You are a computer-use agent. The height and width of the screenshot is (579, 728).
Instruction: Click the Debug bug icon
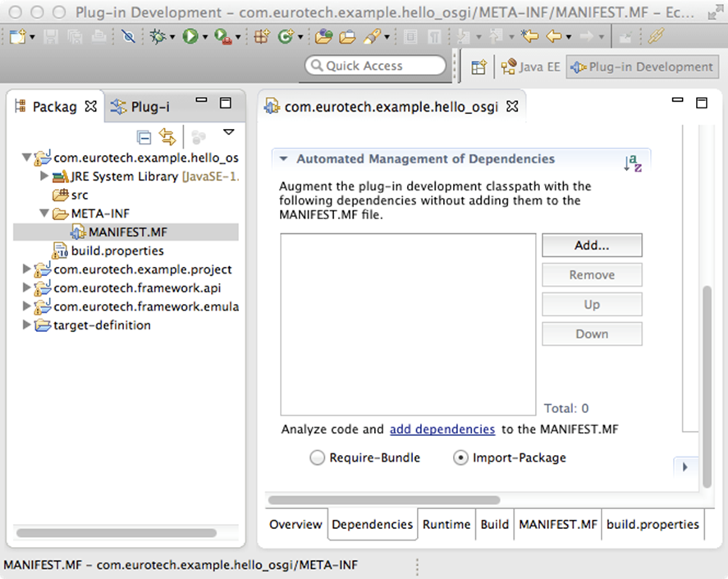[158, 36]
